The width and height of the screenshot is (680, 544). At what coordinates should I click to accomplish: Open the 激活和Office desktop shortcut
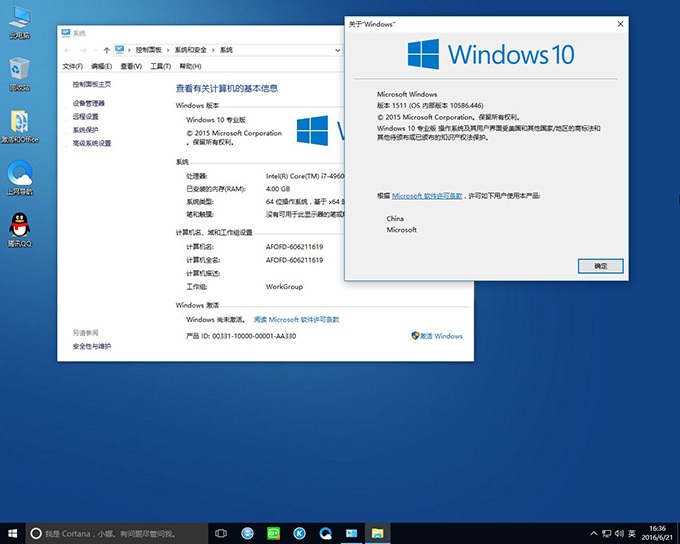pyautogui.click(x=19, y=121)
